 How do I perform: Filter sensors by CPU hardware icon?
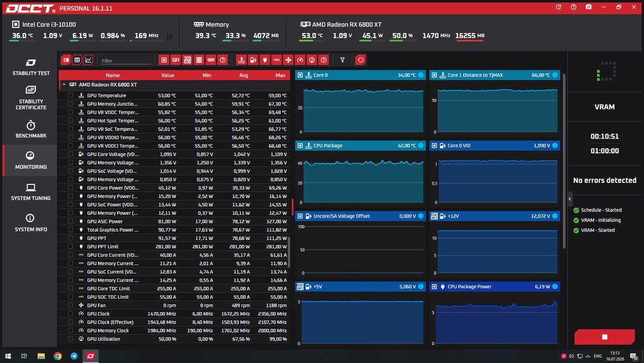tap(164, 60)
